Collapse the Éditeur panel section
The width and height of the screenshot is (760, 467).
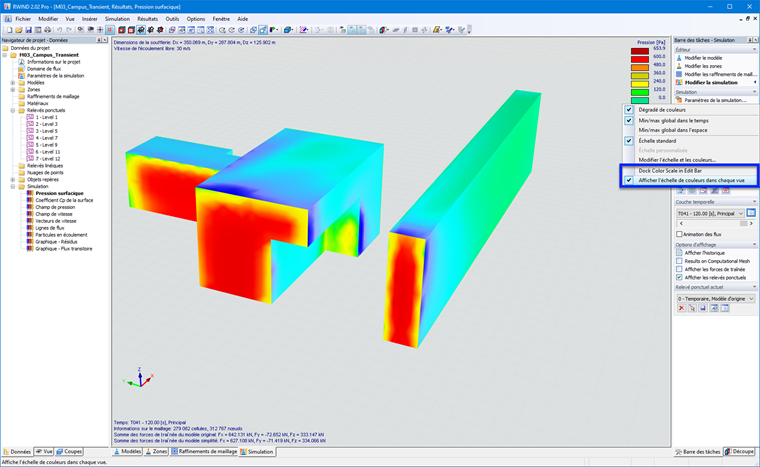(x=754, y=49)
